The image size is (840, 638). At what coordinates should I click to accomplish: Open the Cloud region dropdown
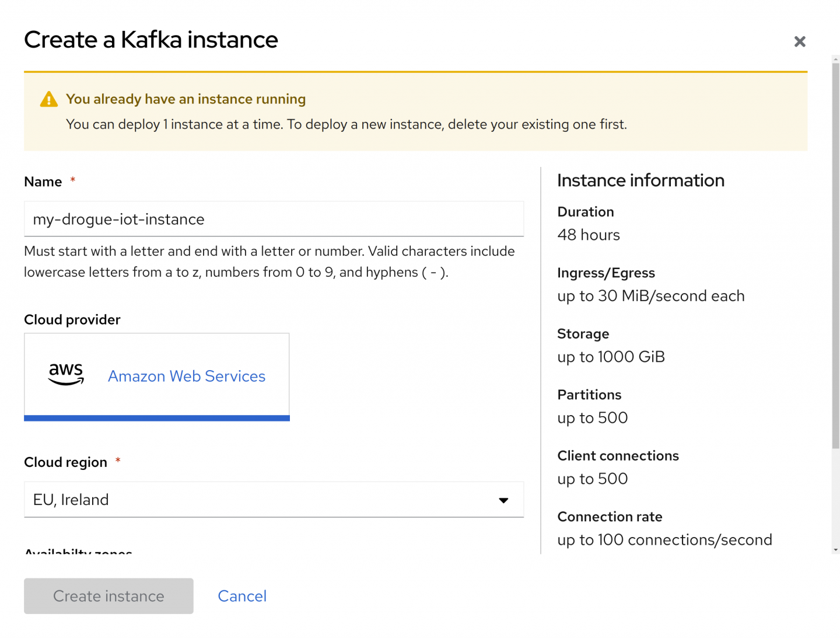[x=274, y=500]
